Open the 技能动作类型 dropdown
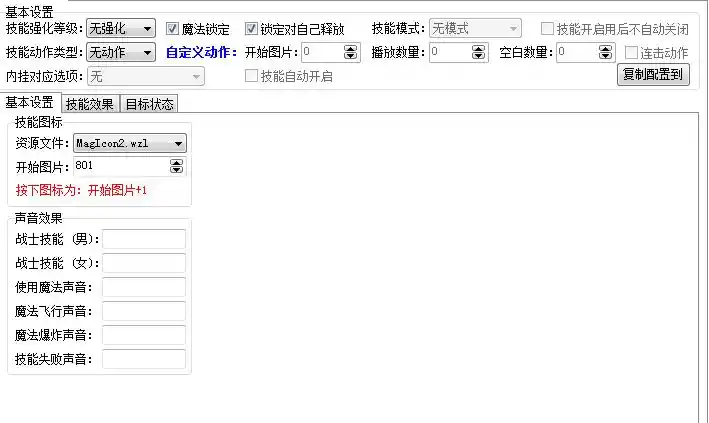This screenshot has width=709, height=423. coord(121,52)
